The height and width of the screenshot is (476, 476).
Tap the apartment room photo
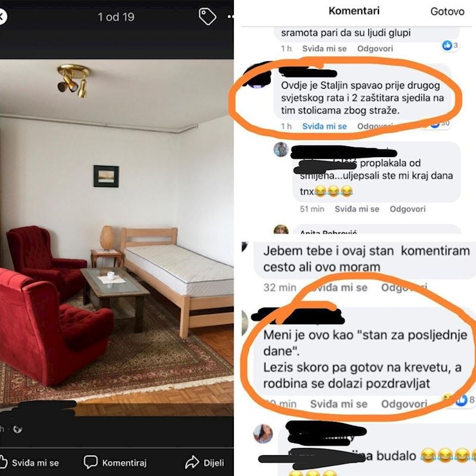(x=117, y=237)
